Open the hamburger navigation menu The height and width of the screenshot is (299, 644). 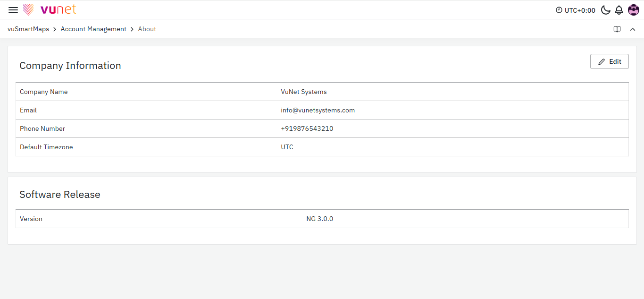click(13, 10)
